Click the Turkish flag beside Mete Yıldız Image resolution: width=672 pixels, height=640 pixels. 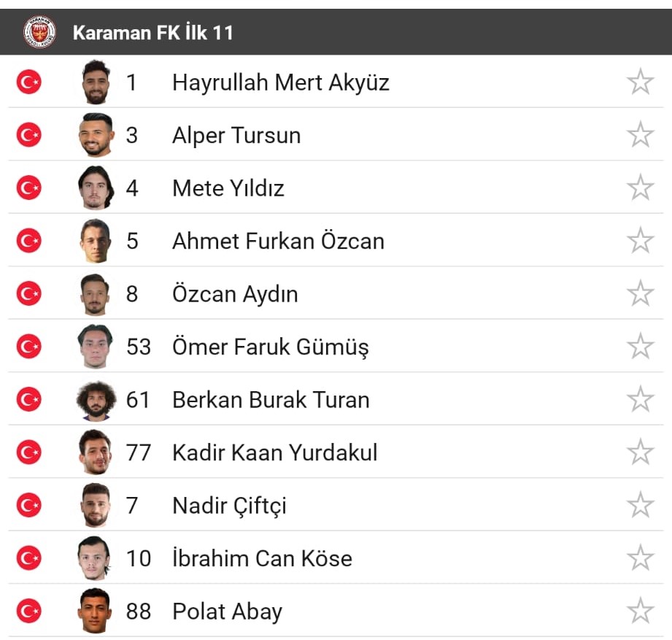(x=28, y=188)
